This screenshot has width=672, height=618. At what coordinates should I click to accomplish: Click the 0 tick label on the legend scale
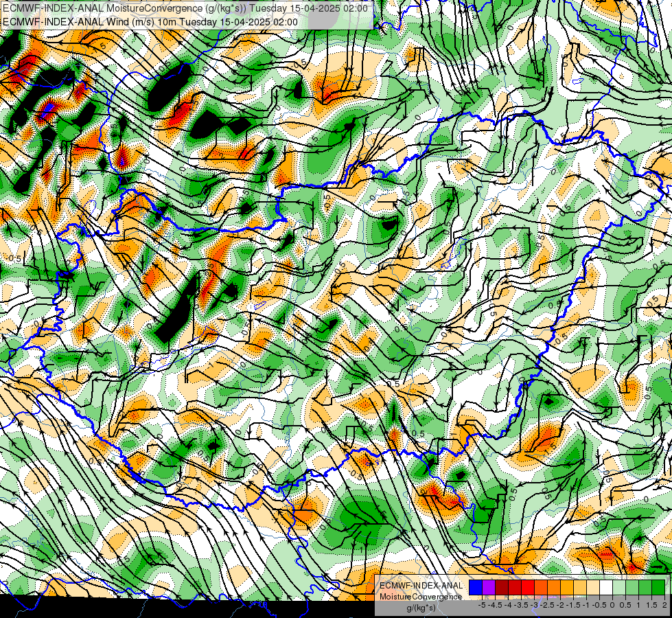point(612,605)
